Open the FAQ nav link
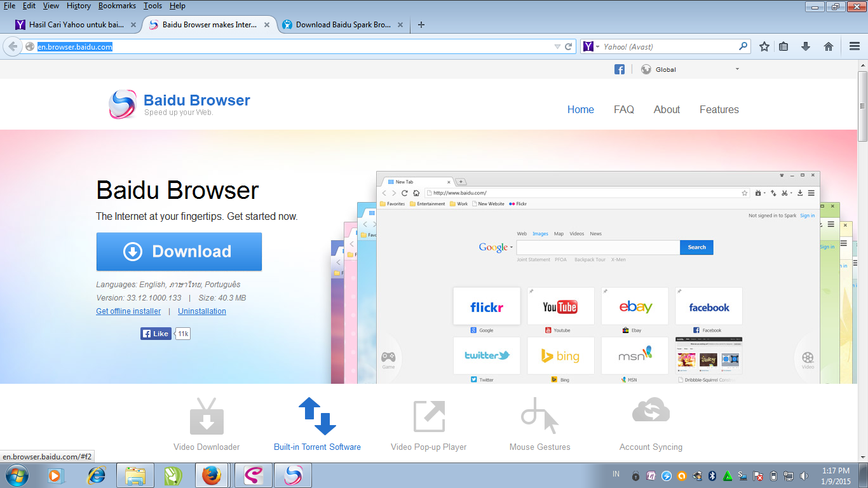 point(624,109)
